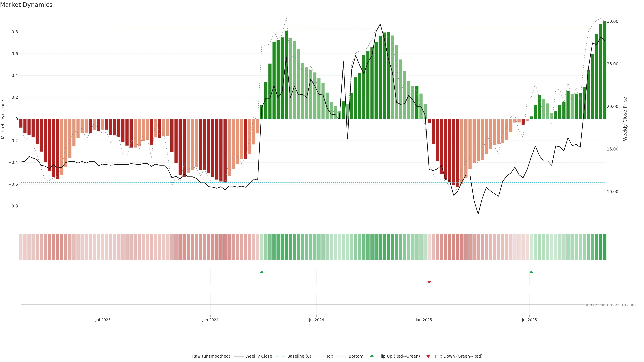
Task: Click the Jan 2024 axis label
Action: [210, 320]
